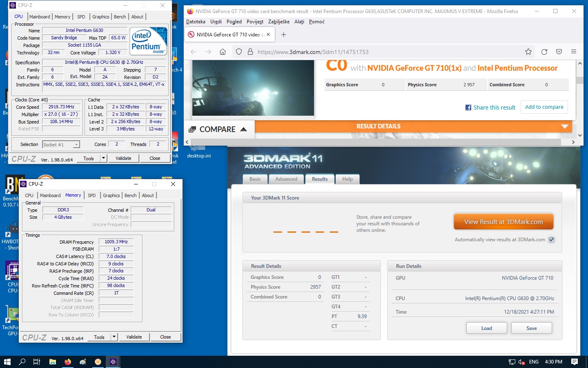This screenshot has width=588, height=368.
Task: Switch to the Advanced tab in 3DMark 11
Action: (286, 179)
